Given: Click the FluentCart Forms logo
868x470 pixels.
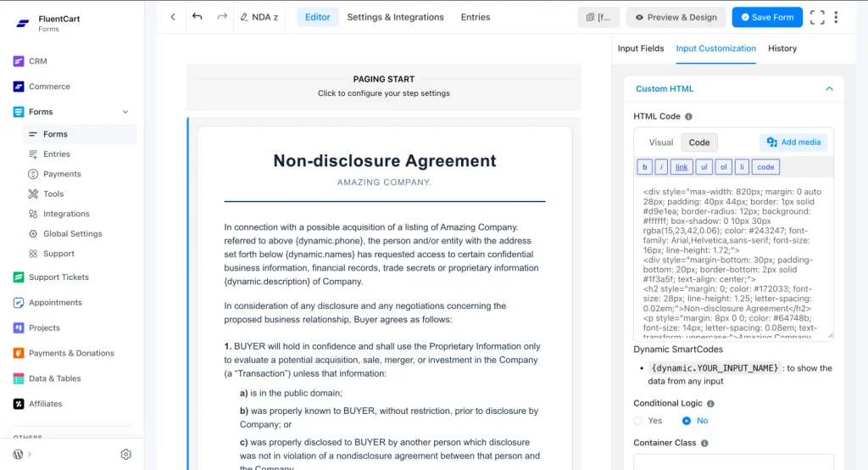Looking at the screenshot, I should click(x=23, y=23).
